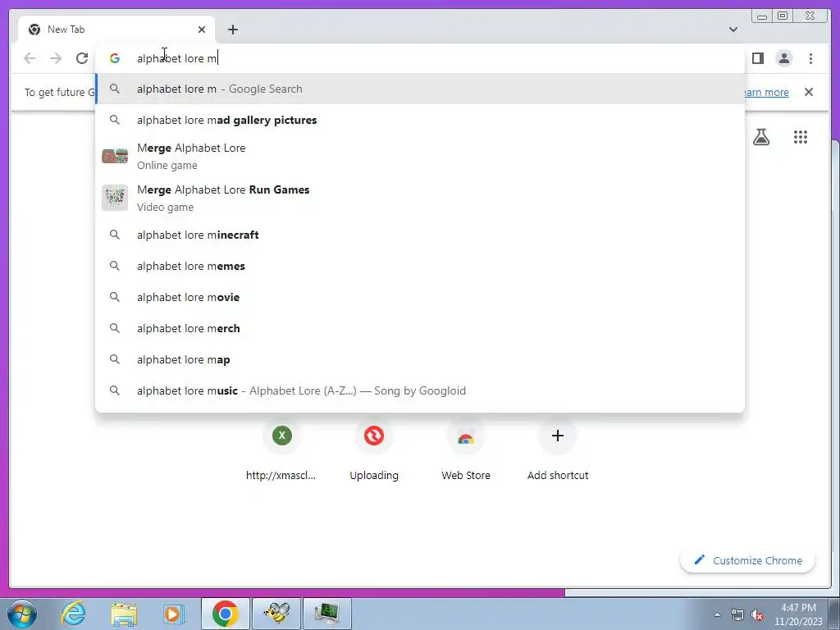840x630 pixels.
Task: Click the muted volume tray icon
Action: (757, 614)
